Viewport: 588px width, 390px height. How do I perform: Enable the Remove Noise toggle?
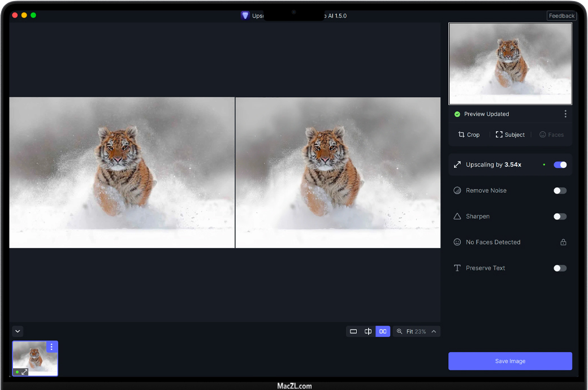(560, 190)
